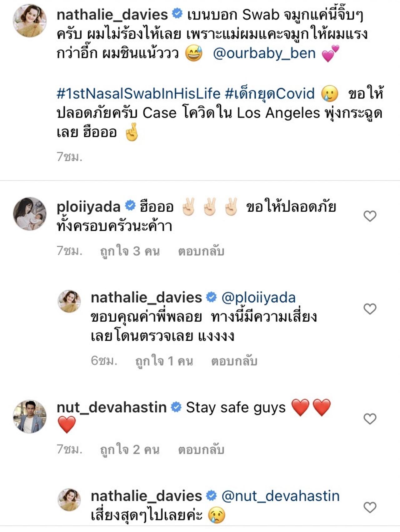Open nut_devahastin's profile avatar
The width and height of the screenshot is (400, 532).
tap(30, 416)
